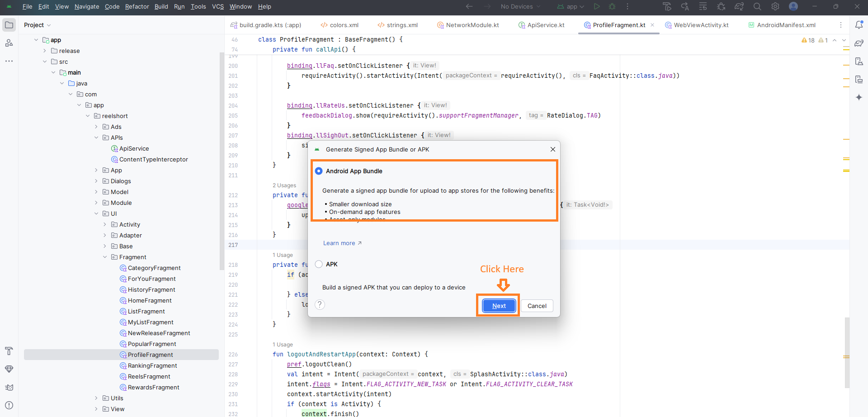Open the Device Manager icon in right sidebar
Image resolution: width=868 pixels, height=417 pixels.
pos(859,61)
